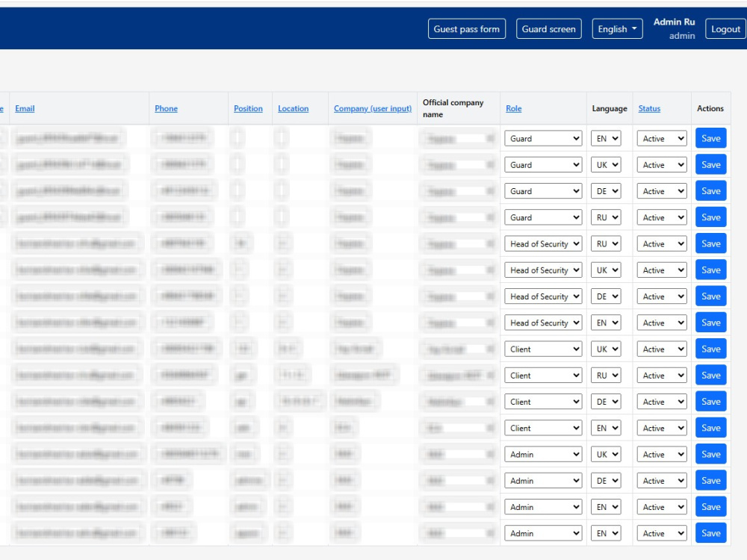
Task: Save the Client row with EN language
Action: pos(711,428)
